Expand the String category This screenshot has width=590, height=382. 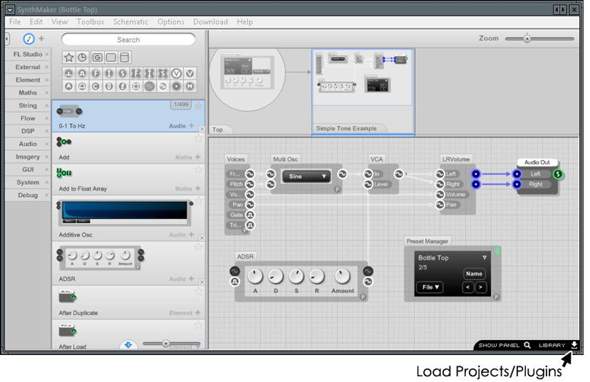[28, 105]
